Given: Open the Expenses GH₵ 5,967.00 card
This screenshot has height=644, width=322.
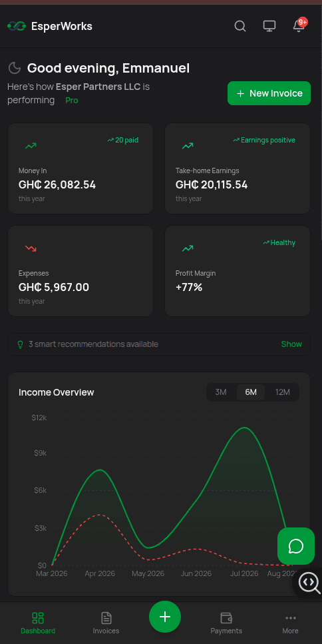Looking at the screenshot, I should pos(80,271).
